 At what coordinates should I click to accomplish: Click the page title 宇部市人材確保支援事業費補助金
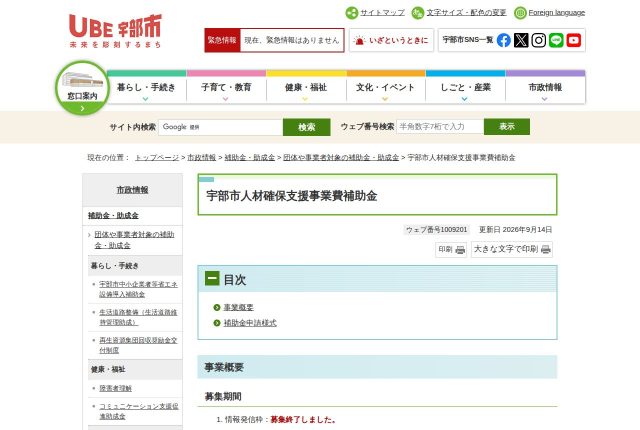tap(291, 196)
